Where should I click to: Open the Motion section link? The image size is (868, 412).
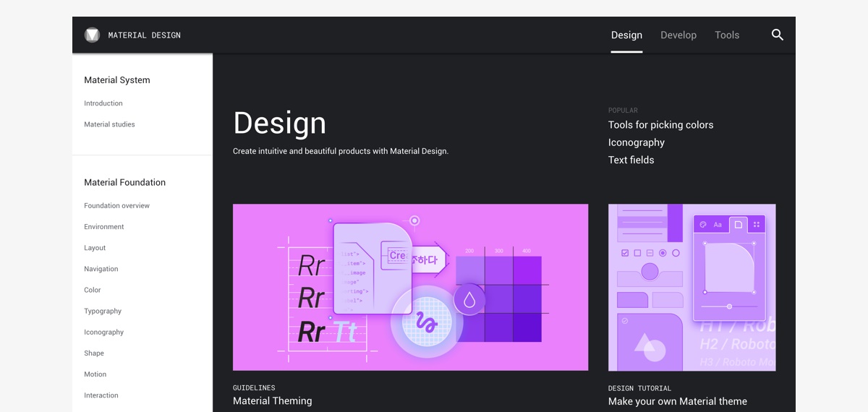[95, 374]
